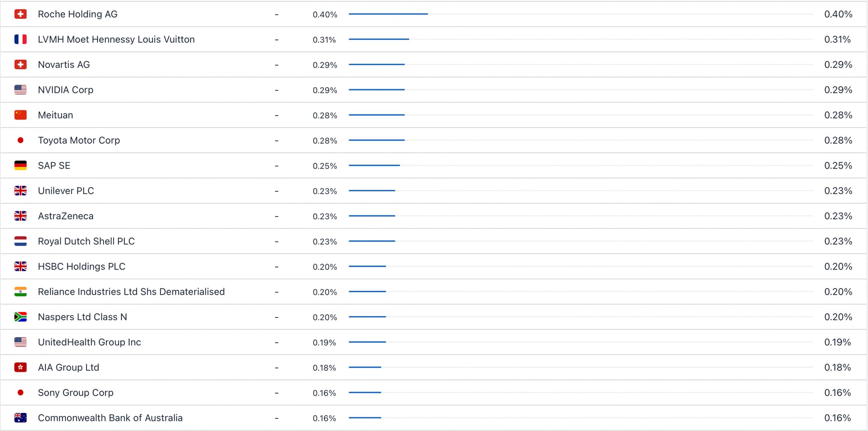
Task: Click the 0.31% value at right of LVMH row
Action: [x=837, y=39]
